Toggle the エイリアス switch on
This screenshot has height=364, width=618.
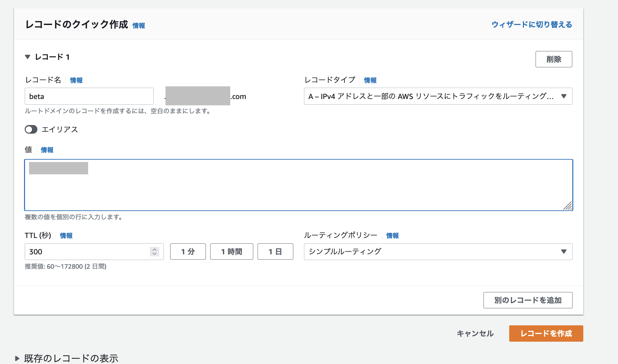pos(31,129)
